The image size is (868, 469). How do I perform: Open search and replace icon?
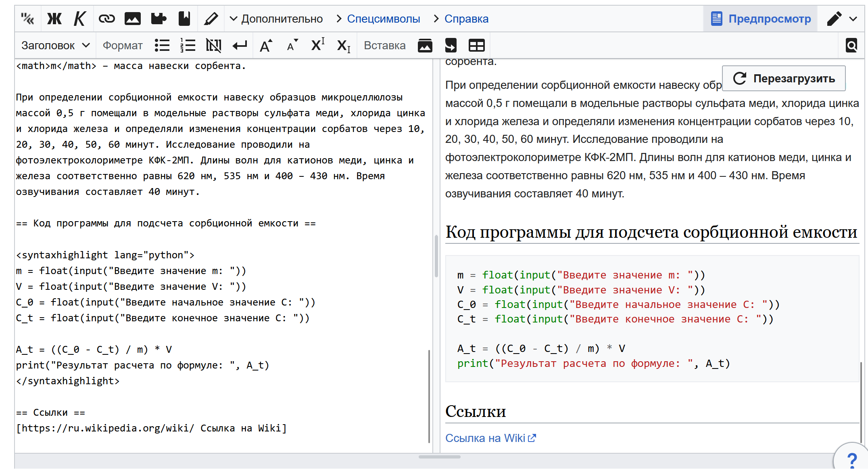pyautogui.click(x=851, y=46)
